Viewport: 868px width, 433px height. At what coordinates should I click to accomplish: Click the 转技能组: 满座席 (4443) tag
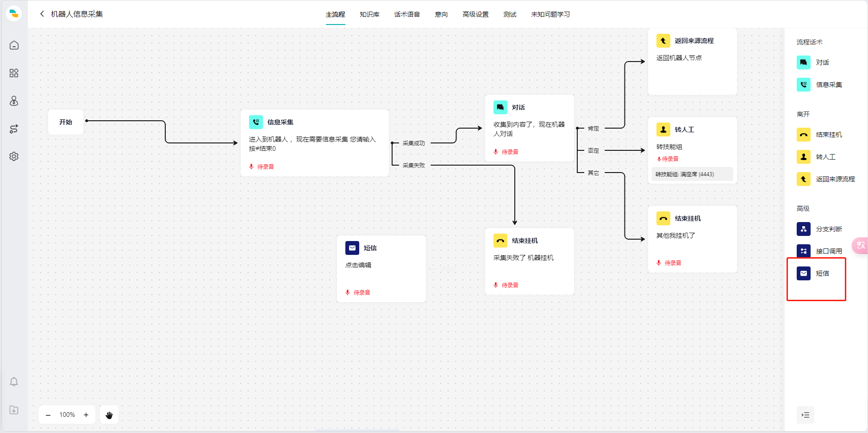click(693, 174)
